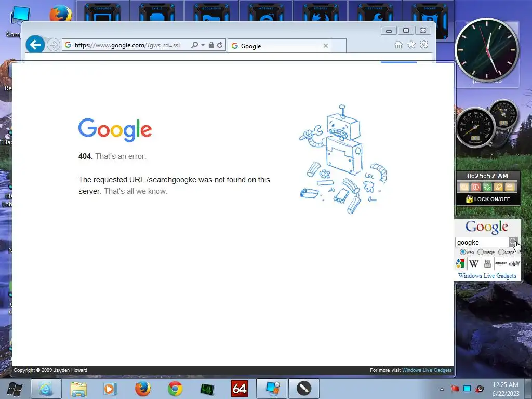Choose the YouTube icon in gadget
Screen dimensions: 532x399
(x=487, y=263)
